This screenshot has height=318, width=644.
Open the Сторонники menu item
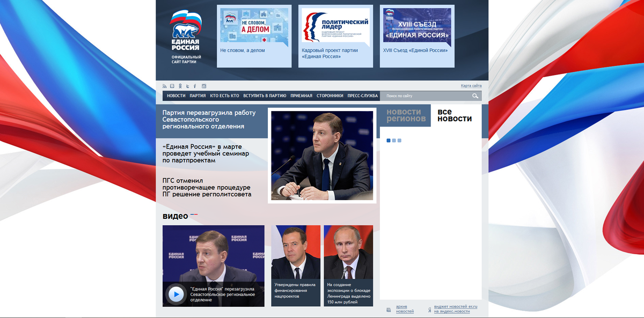tap(330, 96)
